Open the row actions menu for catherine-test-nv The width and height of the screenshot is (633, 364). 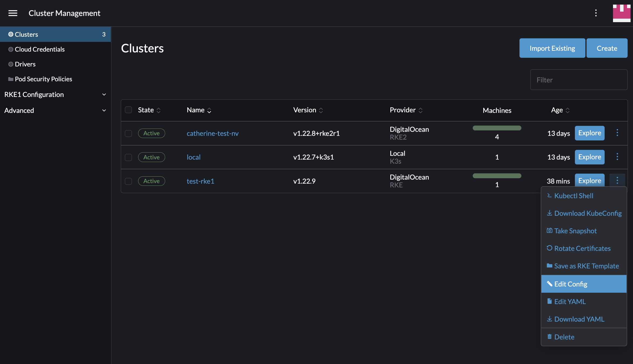pos(617,133)
